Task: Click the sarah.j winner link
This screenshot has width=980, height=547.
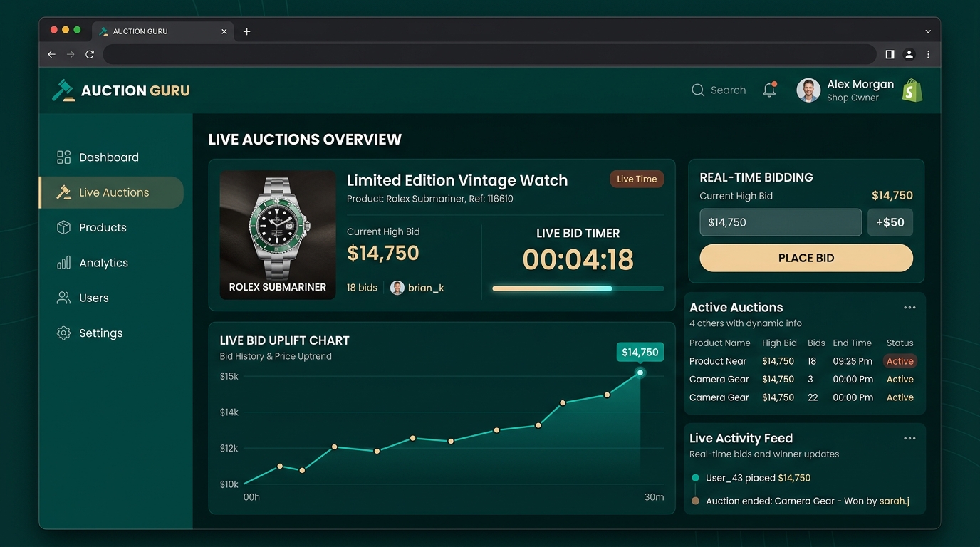Action: (x=895, y=501)
